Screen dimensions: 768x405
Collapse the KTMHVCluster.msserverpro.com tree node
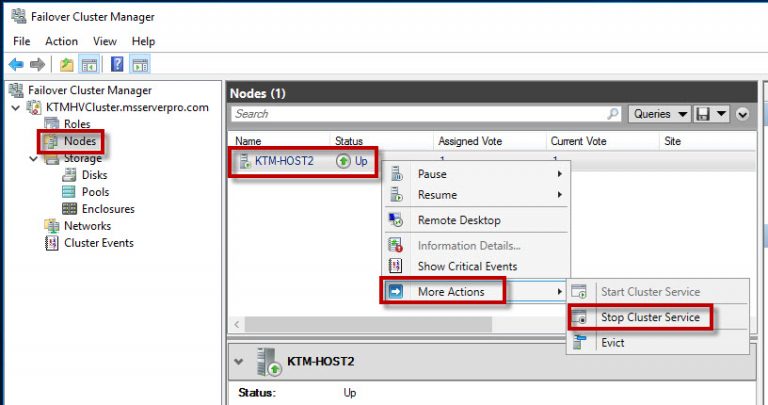click(16, 107)
